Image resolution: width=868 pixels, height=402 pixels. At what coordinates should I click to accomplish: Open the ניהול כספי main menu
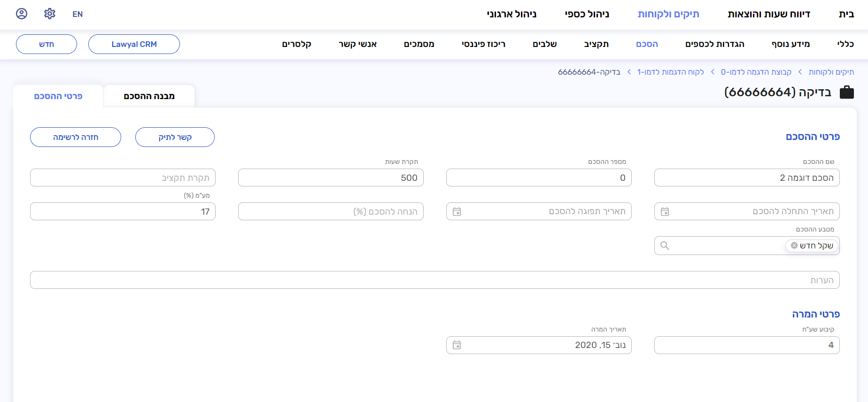[587, 14]
